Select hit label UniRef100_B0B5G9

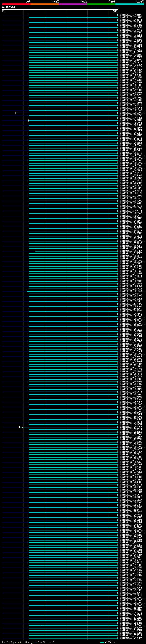pos(131,309)
